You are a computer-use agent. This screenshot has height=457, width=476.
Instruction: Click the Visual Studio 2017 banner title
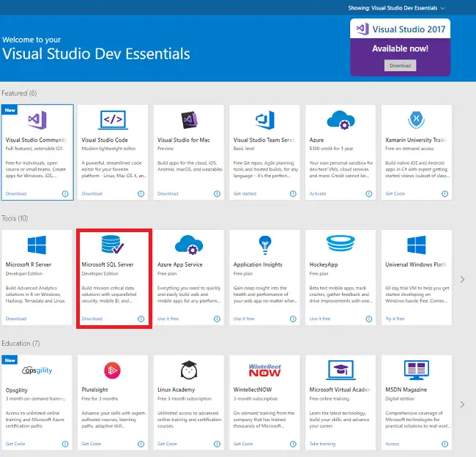point(409,29)
